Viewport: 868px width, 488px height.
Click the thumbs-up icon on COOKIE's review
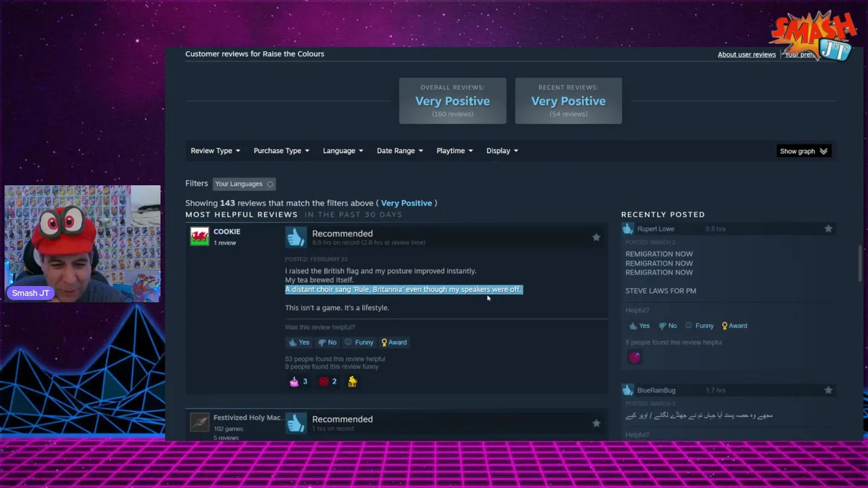click(296, 237)
